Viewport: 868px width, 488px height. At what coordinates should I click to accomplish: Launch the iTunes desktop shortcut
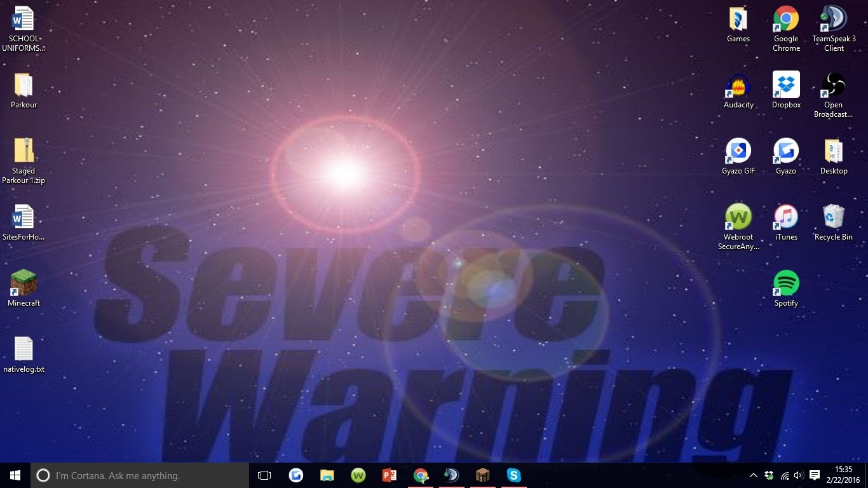(786, 223)
